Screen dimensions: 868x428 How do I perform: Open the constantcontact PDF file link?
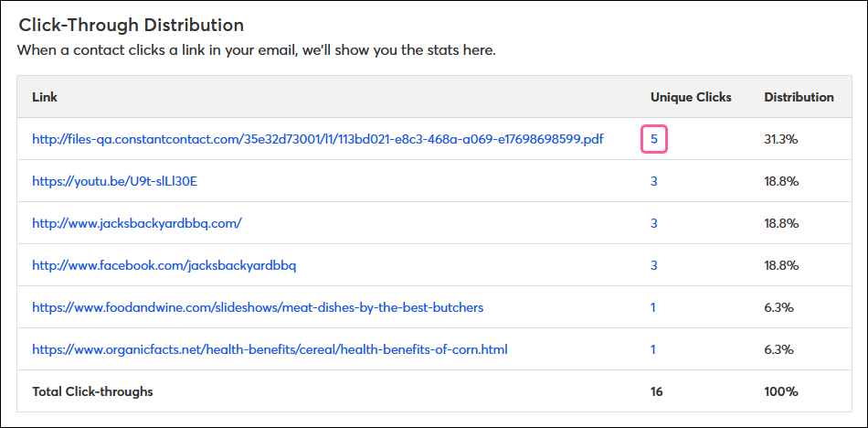318,139
